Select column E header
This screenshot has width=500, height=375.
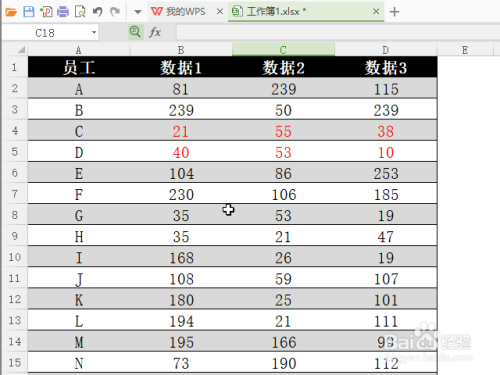[465, 50]
